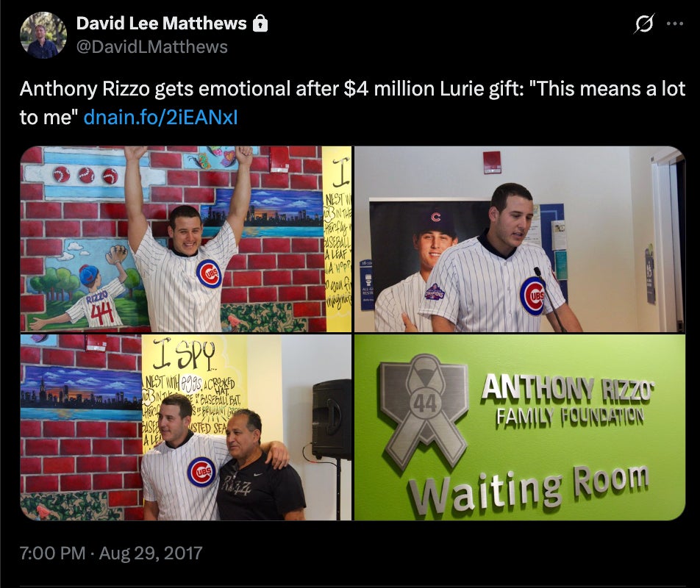The image size is (700, 588).
Task: Click the Grok slashed-circle icon
Action: tap(644, 24)
